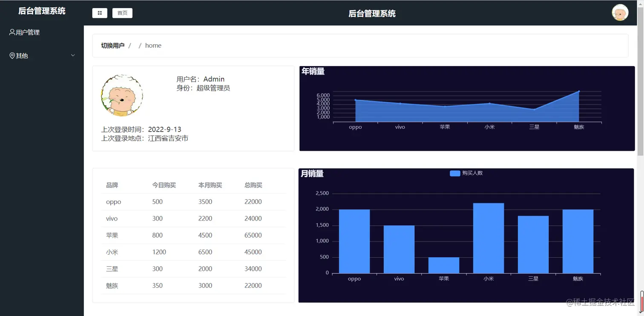The image size is (644, 316).
Task: Select the oppo brand cell in table
Action: click(114, 202)
